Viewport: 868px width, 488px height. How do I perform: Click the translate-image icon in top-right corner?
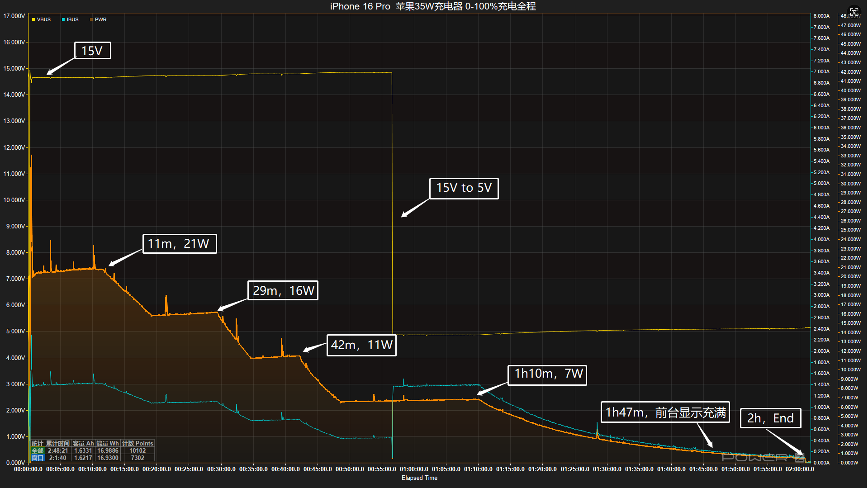[x=854, y=11]
